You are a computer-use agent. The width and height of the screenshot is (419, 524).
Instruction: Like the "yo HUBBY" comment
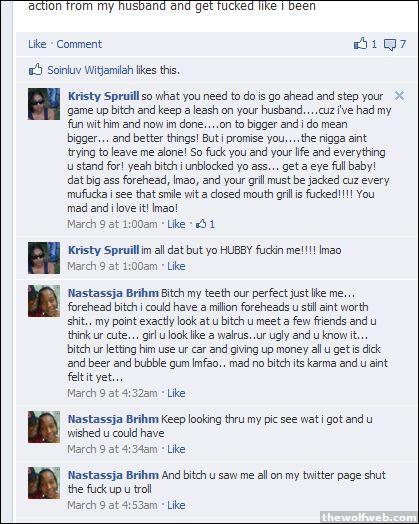click(176, 266)
